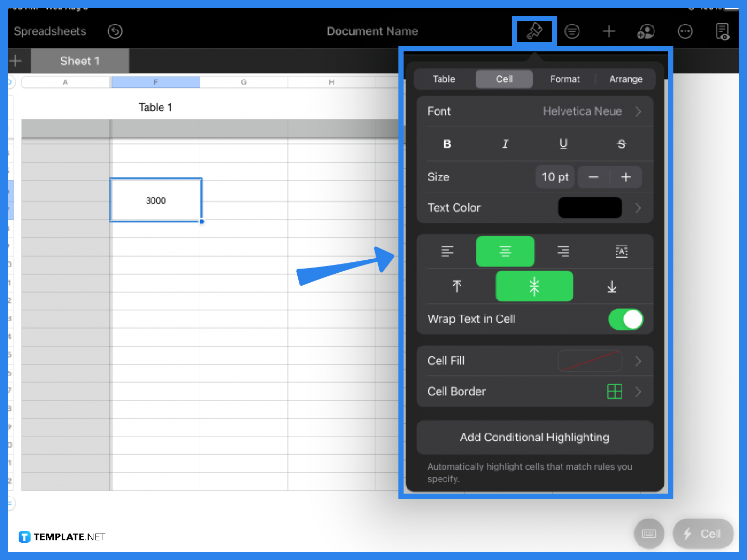The image size is (747, 560).
Task: Toggle middle vertical alignment button
Action: (534, 286)
